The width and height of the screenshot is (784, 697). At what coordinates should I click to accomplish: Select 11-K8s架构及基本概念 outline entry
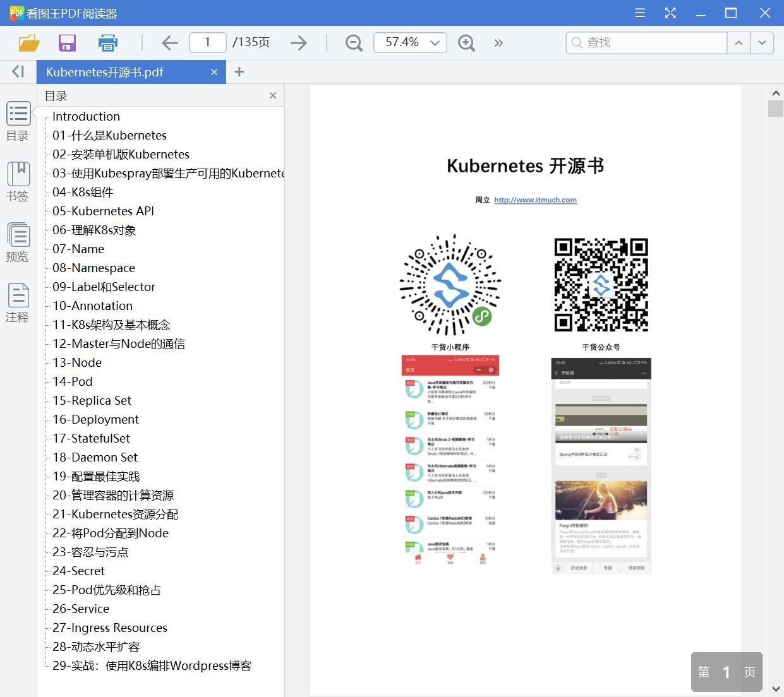point(111,325)
